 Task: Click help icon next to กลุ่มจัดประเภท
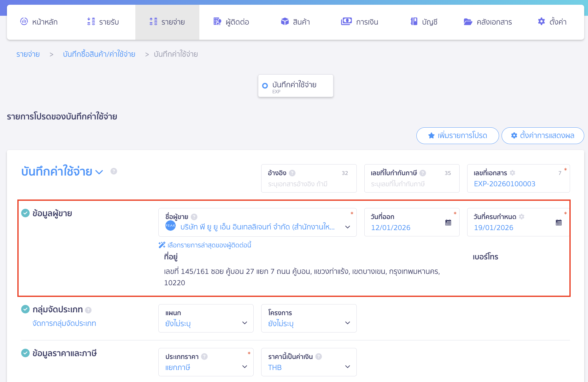tap(88, 310)
